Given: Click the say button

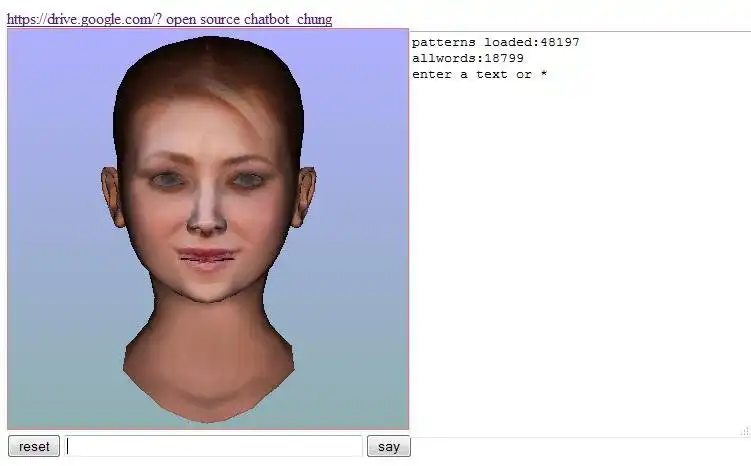Looking at the screenshot, I should [x=388, y=446].
